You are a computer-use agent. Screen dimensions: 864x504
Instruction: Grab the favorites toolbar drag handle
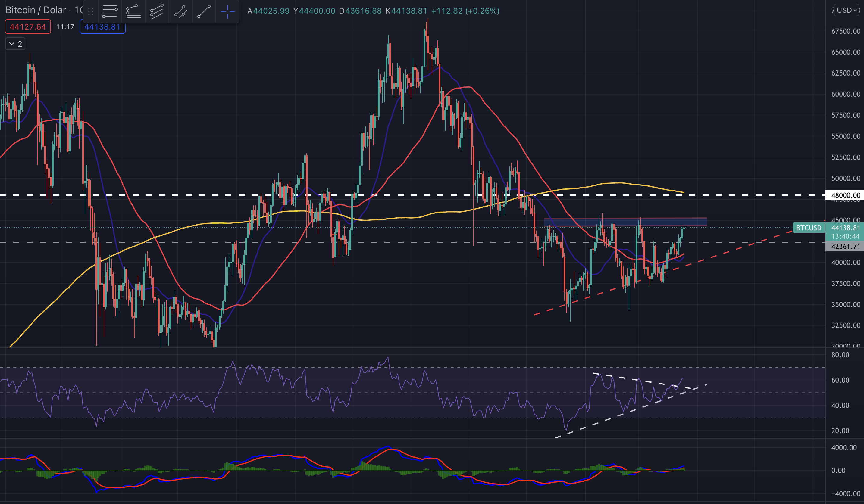pyautogui.click(x=90, y=11)
